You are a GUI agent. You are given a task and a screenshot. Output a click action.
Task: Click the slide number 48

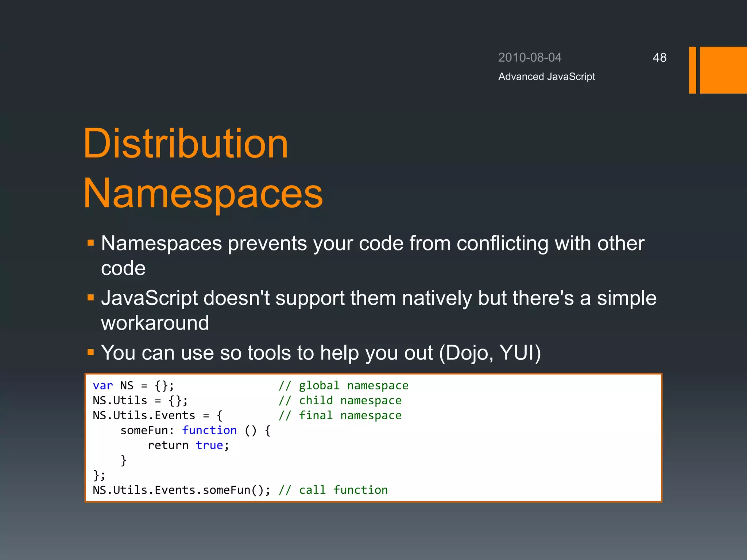click(x=659, y=58)
